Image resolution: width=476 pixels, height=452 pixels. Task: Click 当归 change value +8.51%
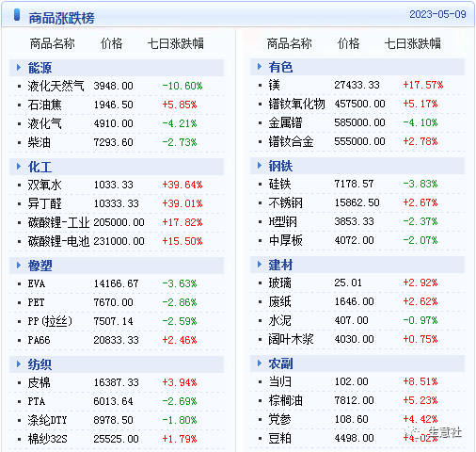point(420,381)
